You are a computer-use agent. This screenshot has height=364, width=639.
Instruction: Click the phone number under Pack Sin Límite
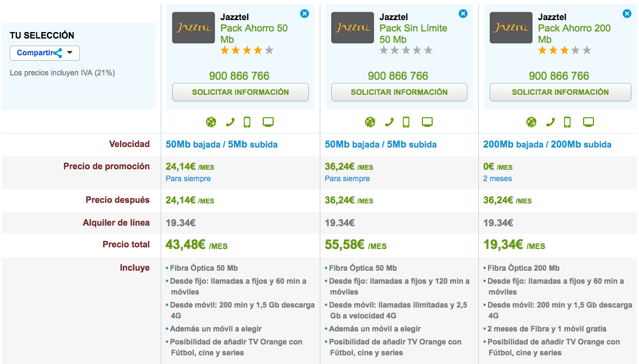tap(398, 76)
